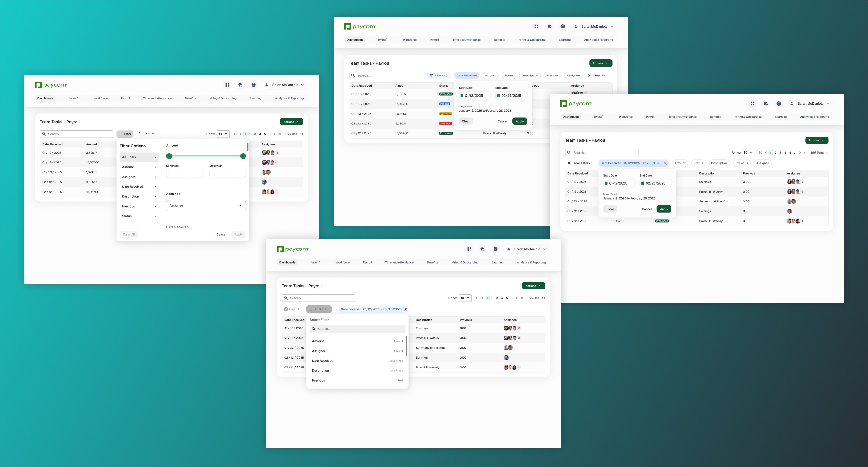Click the calendar icon beside End Date 02/25/2025 in Filters (1) window
This screenshot has height=467, width=868.
tap(498, 96)
